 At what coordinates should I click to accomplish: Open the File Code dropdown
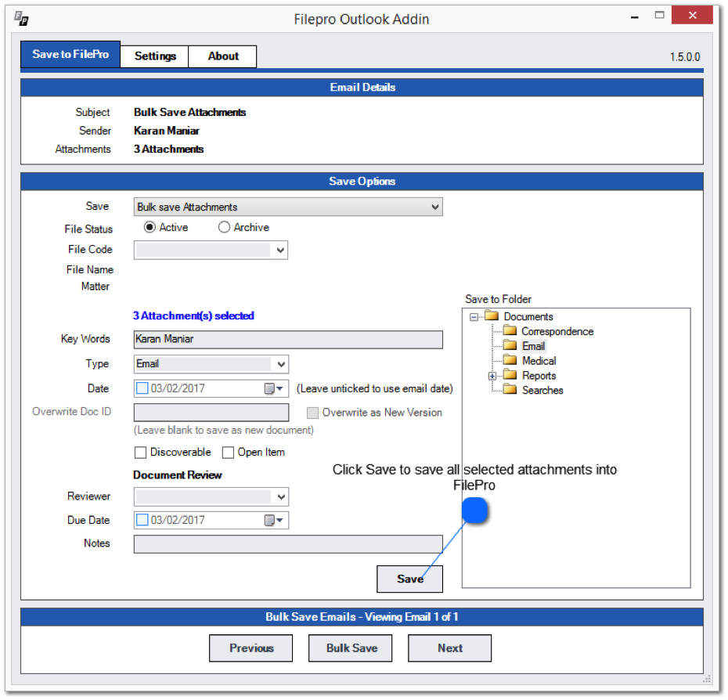click(280, 250)
